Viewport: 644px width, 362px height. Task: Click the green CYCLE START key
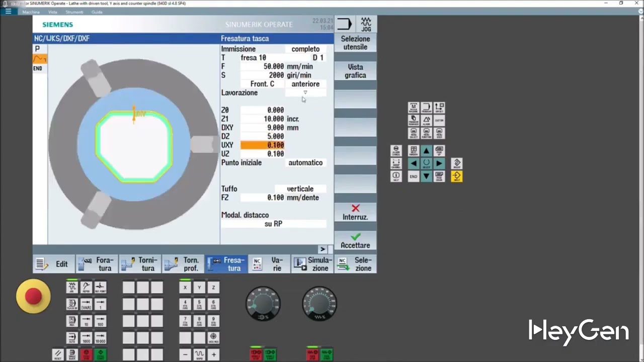[x=101, y=354]
